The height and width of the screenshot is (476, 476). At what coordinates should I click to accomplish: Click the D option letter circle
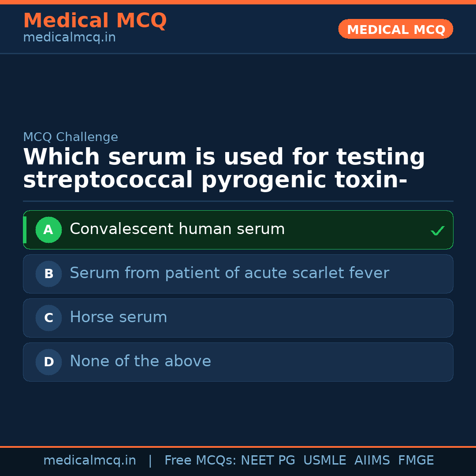(x=48, y=362)
